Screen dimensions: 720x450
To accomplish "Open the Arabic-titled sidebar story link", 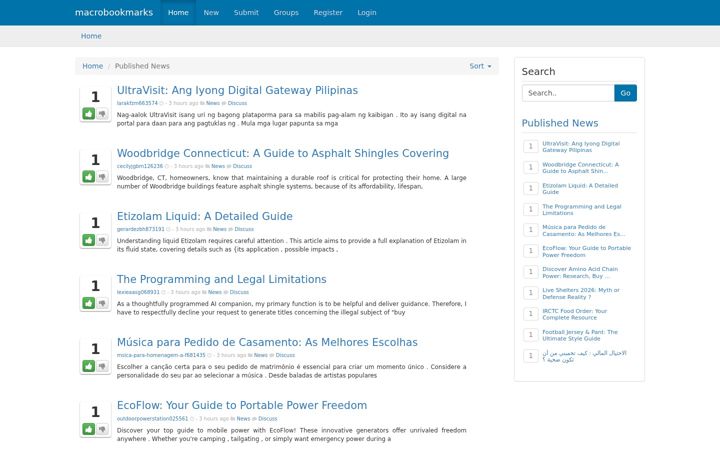I will coord(584,356).
